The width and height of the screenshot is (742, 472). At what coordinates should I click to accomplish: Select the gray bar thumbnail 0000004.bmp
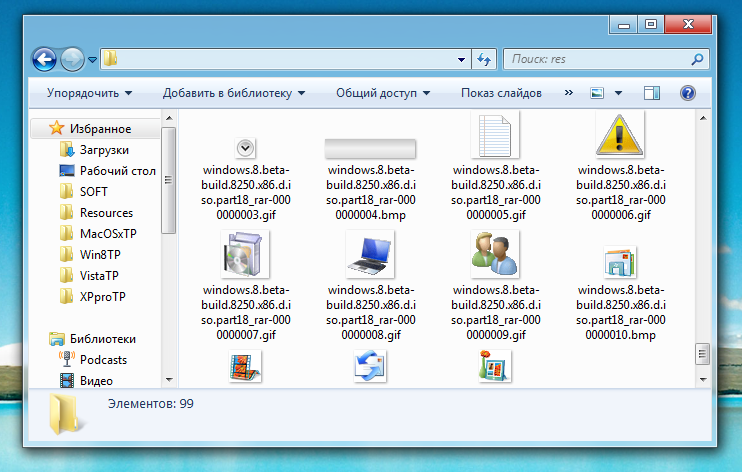coord(370,149)
